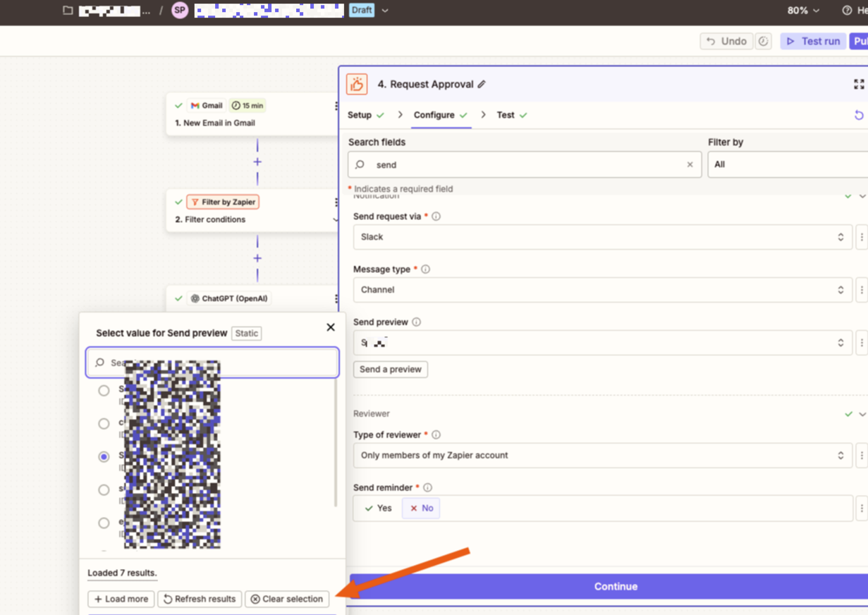Click the Request Approval app icon
Viewport: 868px width, 615px height.
coord(357,85)
